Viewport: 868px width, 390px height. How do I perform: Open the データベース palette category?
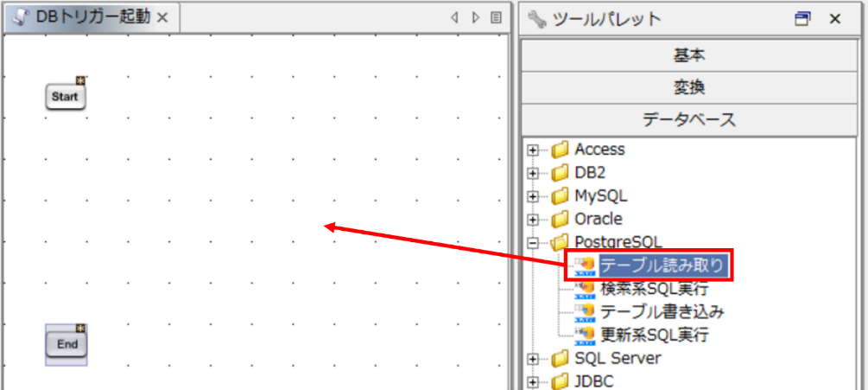[688, 119]
